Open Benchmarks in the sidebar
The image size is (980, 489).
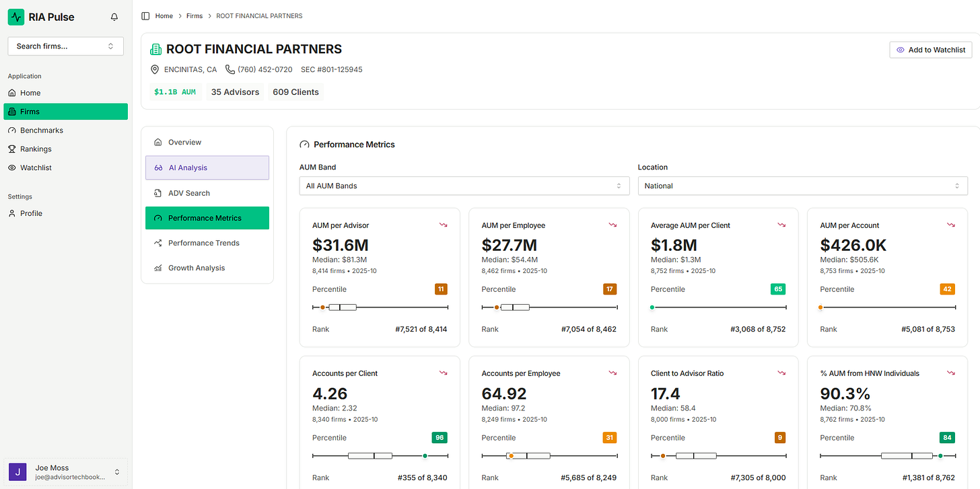pyautogui.click(x=65, y=130)
